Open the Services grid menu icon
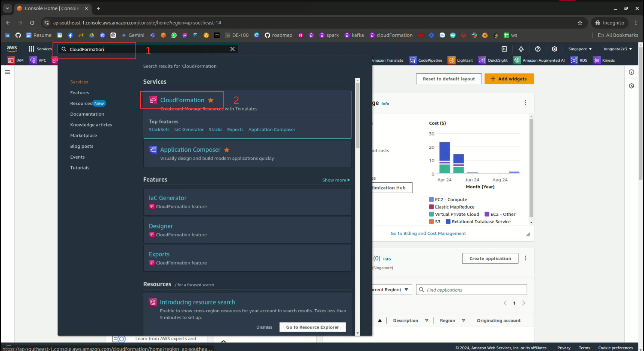The width and height of the screenshot is (644, 351). 32,49
